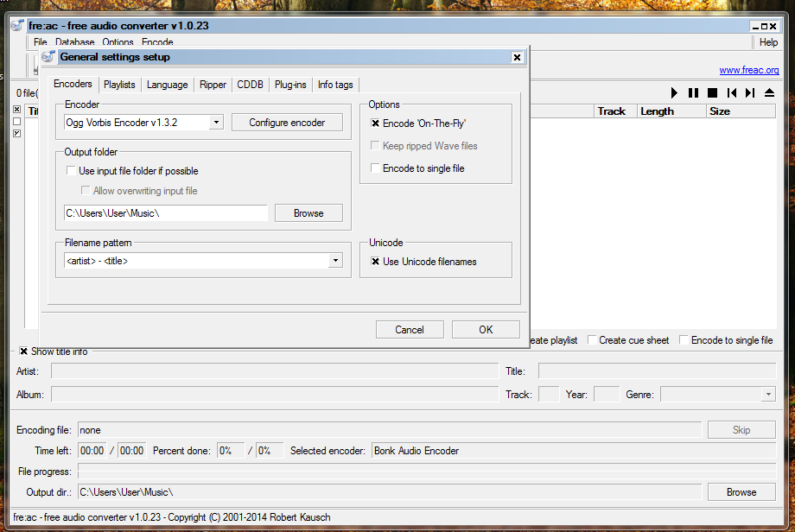Screen dimensions: 795x532
Task: Click the Filename pattern text field
Action: (x=197, y=261)
